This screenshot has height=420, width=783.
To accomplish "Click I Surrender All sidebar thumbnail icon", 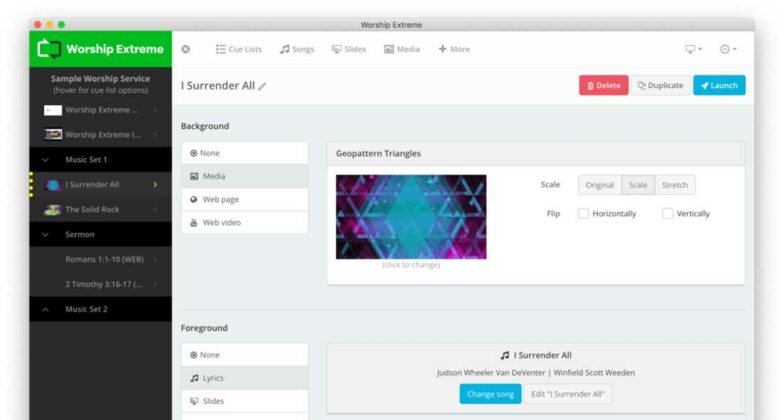I will click(x=53, y=185).
